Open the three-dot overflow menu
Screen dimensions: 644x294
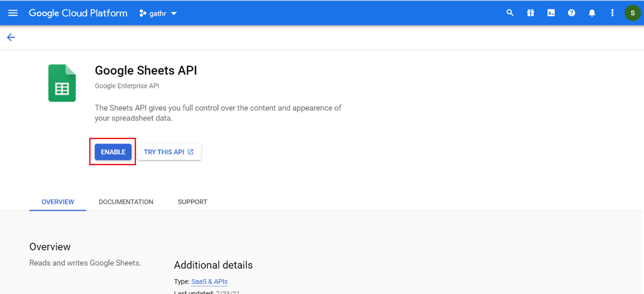click(x=612, y=13)
